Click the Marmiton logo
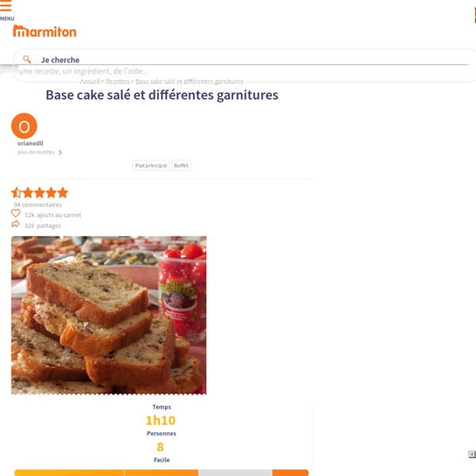 [44, 32]
